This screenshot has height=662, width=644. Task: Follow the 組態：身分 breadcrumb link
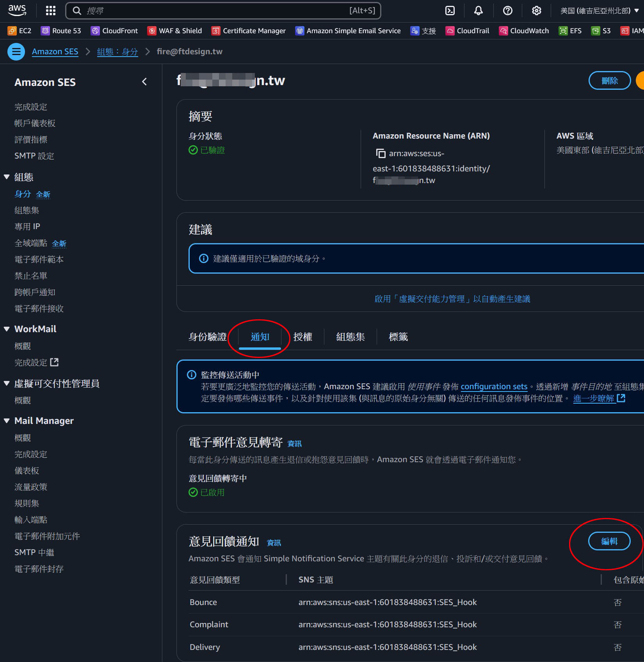(x=117, y=52)
